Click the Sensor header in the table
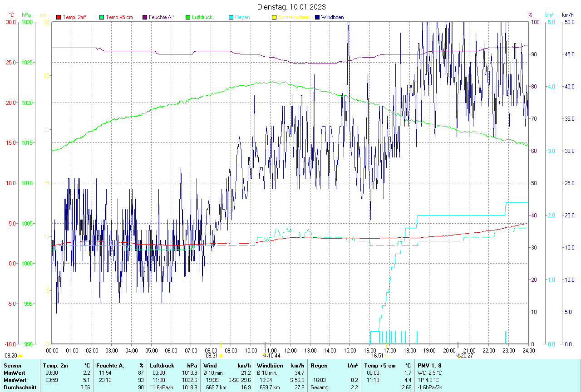 [12, 366]
